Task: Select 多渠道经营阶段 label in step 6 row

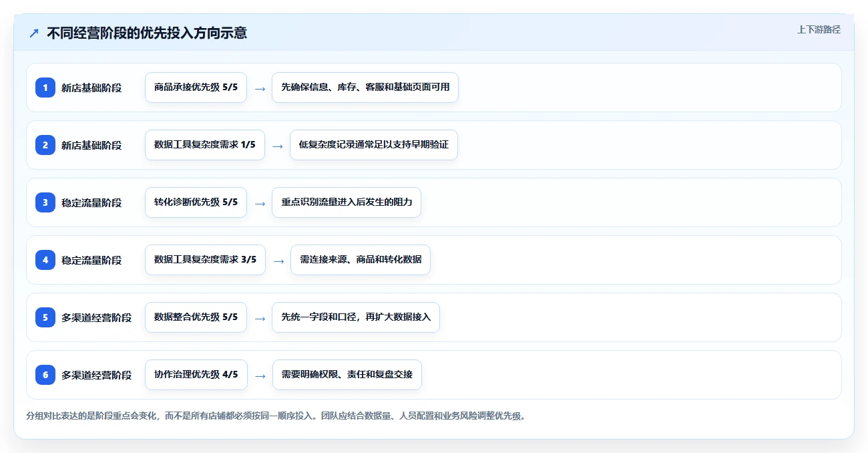Action: click(97, 375)
